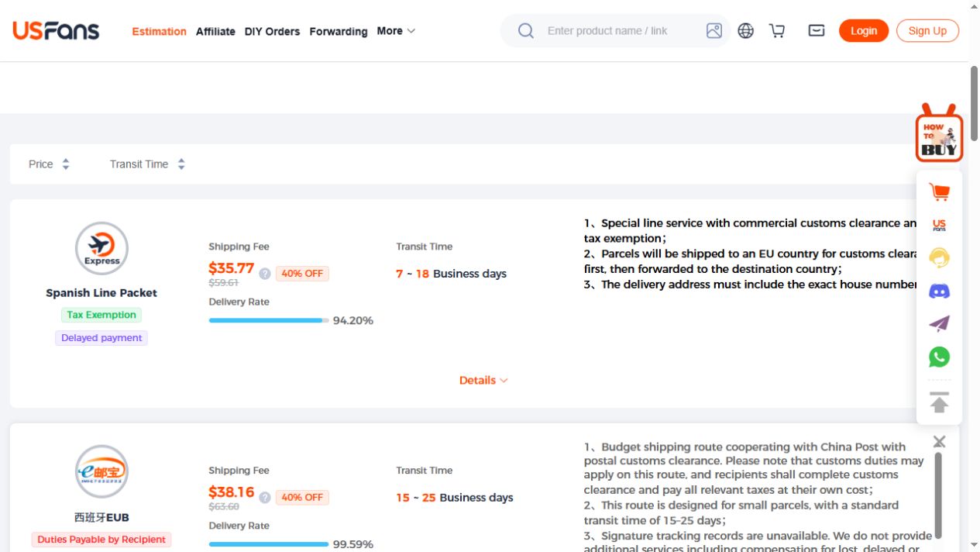Open the How To Buy guide
The width and height of the screenshot is (980, 552).
[939, 133]
